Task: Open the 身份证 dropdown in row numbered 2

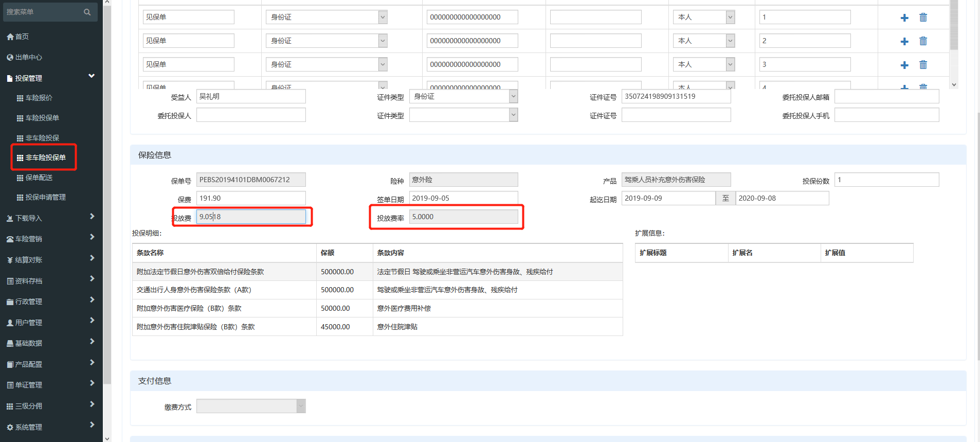Action: tap(326, 41)
